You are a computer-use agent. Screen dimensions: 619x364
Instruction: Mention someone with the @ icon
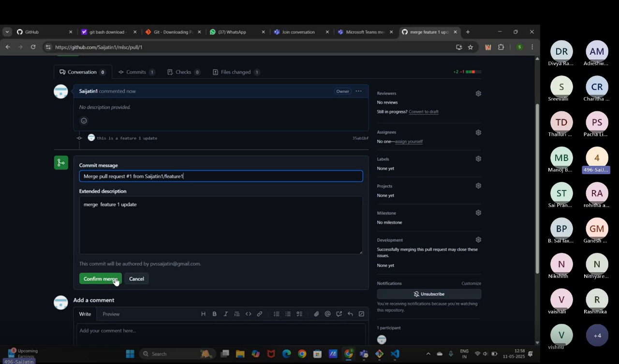pyautogui.click(x=327, y=314)
